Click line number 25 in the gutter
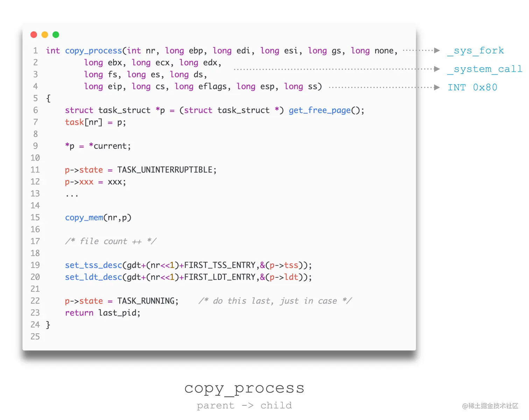Viewport: 529px width, 420px height. [x=35, y=337]
